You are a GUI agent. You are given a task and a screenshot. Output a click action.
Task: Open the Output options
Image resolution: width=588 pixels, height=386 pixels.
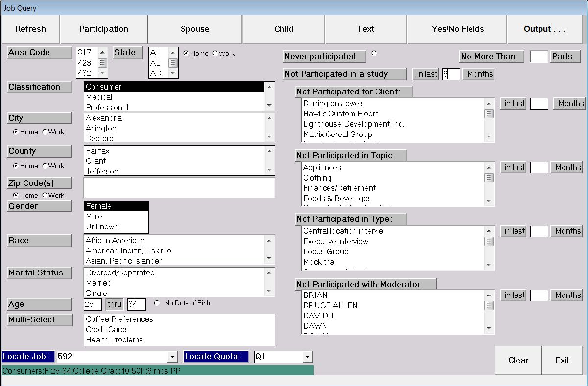(x=544, y=29)
